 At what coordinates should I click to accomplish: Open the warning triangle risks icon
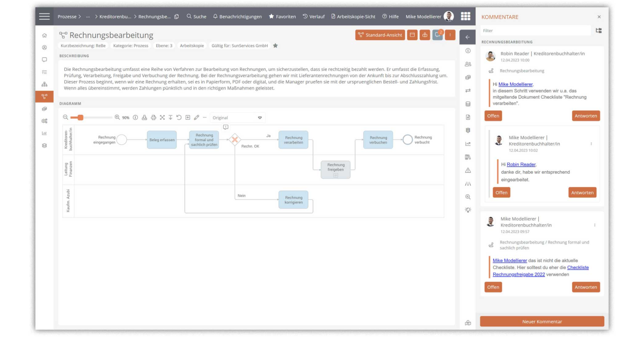(468, 170)
